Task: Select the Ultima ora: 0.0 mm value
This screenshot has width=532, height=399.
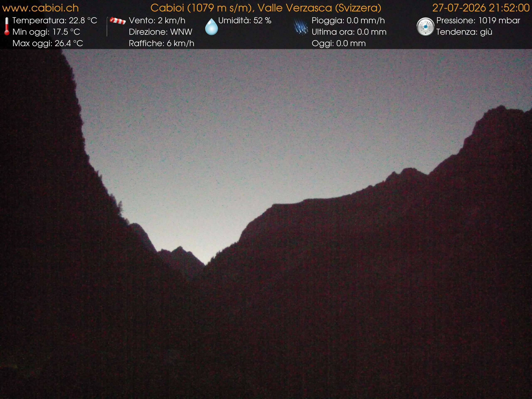Action: pos(349,32)
